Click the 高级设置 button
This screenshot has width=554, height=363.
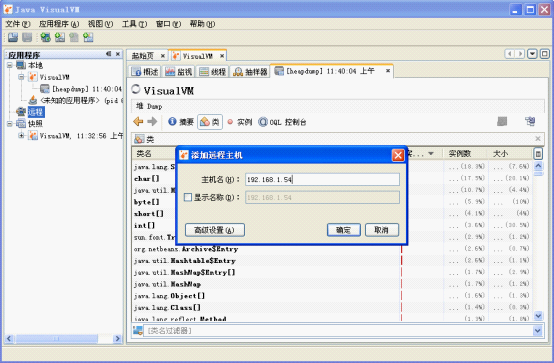tap(214, 230)
